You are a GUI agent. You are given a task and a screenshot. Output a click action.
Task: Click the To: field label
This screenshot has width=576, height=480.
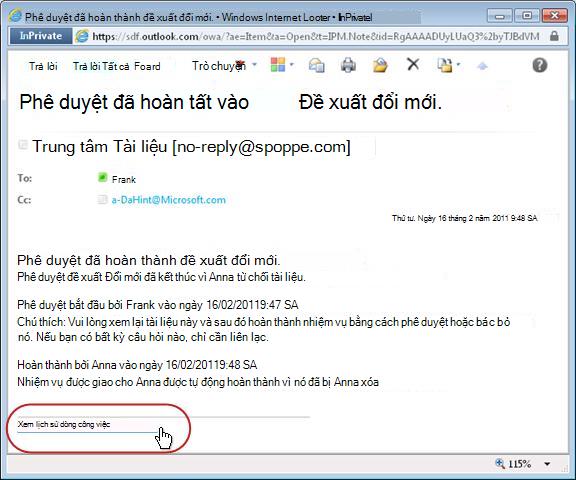click(25, 178)
